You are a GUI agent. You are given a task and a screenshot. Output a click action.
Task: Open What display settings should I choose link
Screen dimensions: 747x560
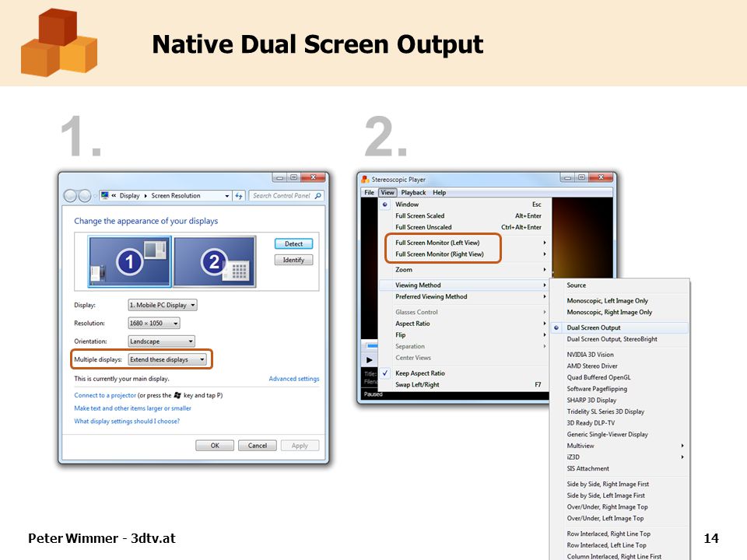coord(127,421)
